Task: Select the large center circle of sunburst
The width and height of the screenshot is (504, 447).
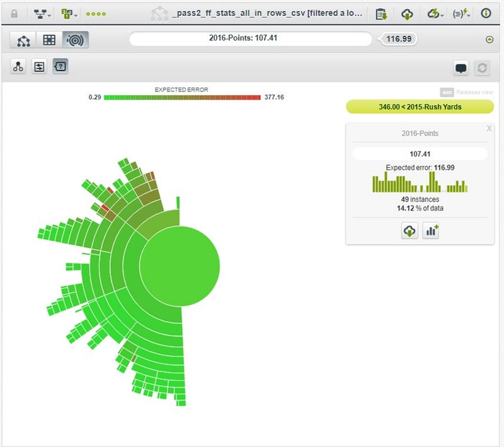Action: tap(180, 266)
